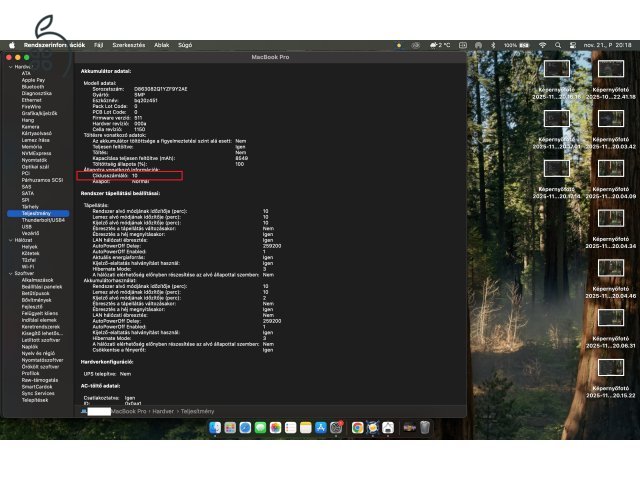Open Messages from the Dock
Image resolution: width=640 pixels, height=480 pixels.
pos(260,427)
